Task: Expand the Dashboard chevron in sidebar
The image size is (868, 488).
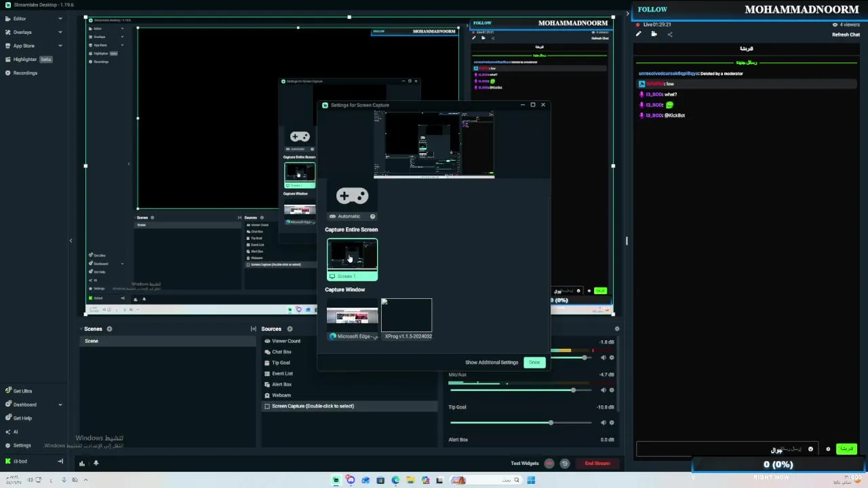Action: point(60,405)
